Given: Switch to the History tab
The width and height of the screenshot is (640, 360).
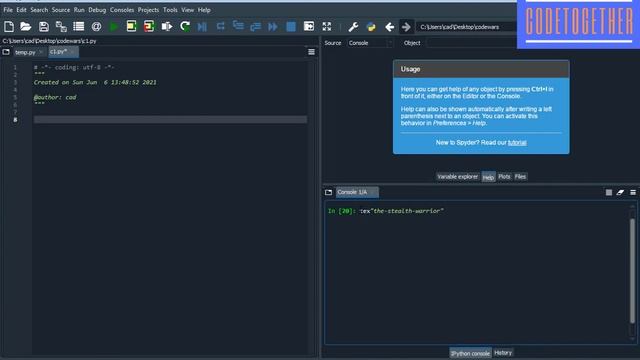Looking at the screenshot, I should [503, 353].
